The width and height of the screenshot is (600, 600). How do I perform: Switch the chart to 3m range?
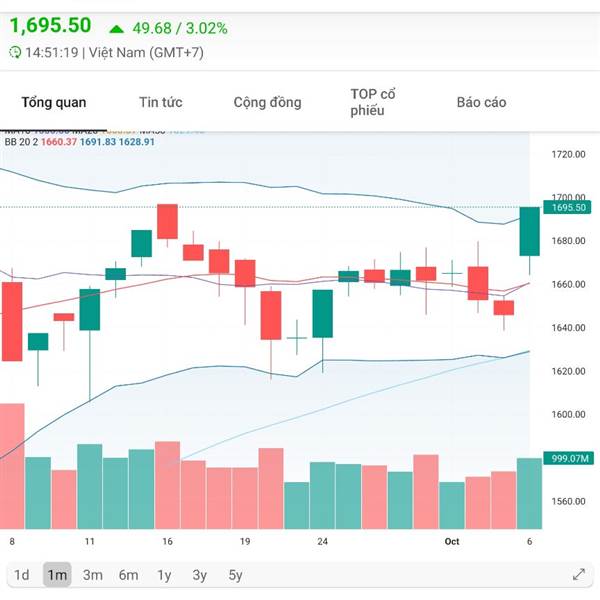pos(93,574)
